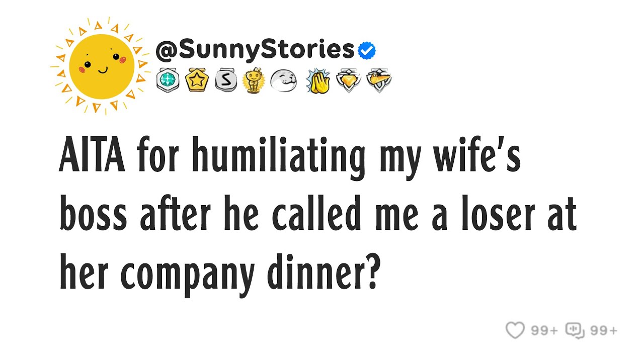Click the word "boss" in the title
Screen dimensions: 644x362
pyautogui.click(x=94, y=216)
